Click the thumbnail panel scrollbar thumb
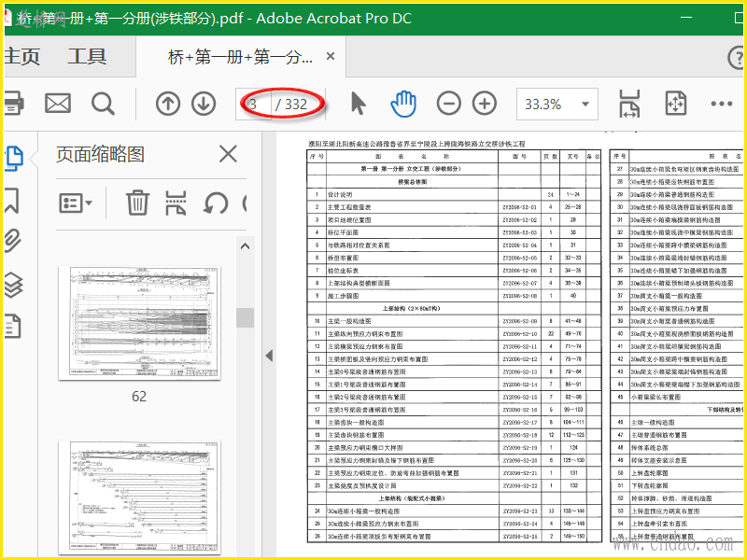The image size is (747, 560). tap(246, 317)
